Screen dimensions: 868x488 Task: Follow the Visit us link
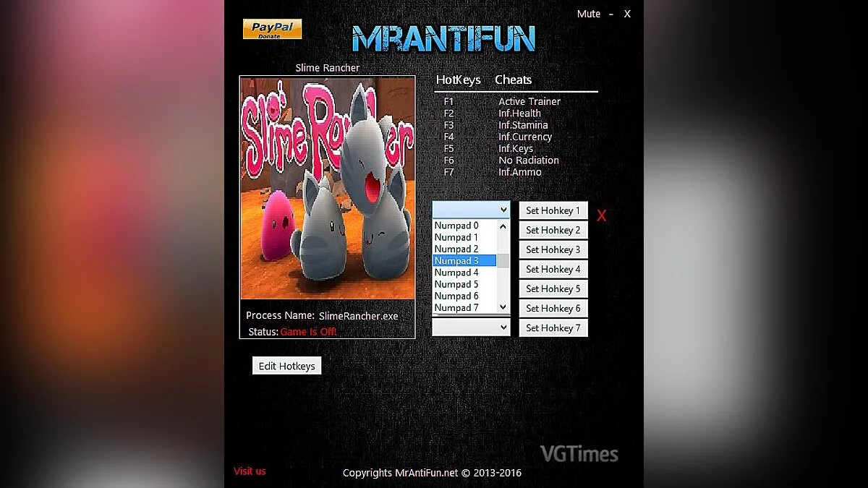(x=250, y=471)
